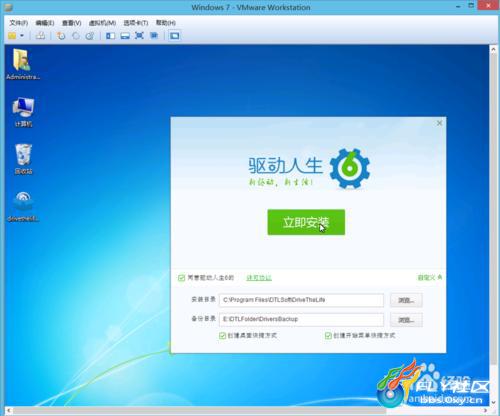Browse for the backup directory
500x416 pixels.
[406, 320]
